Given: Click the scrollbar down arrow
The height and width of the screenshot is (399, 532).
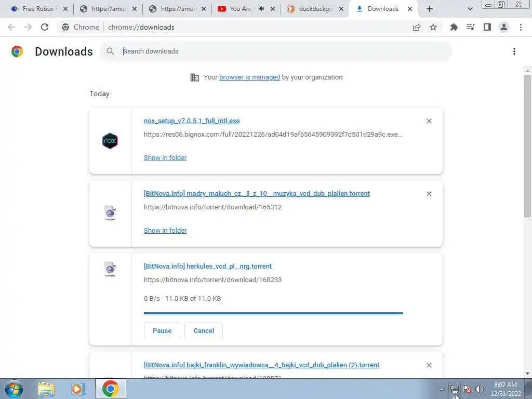Looking at the screenshot, I should tap(527, 374).
